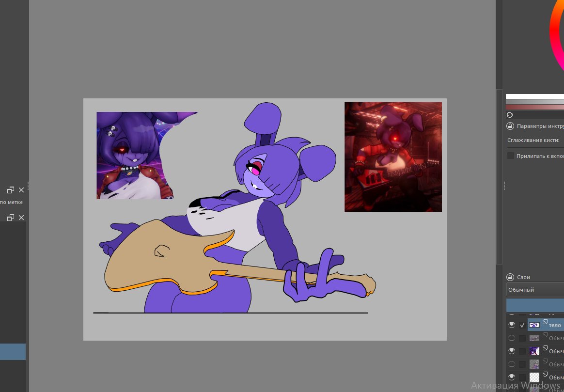Click the 'тело' layer thumbnail
Viewport: 564px width, 392px height.
[534, 325]
